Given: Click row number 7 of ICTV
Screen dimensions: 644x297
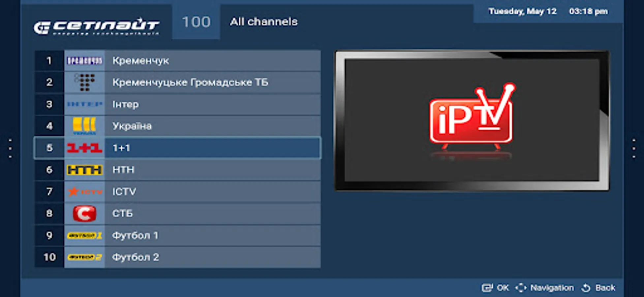Looking at the screenshot, I should coord(49,191).
